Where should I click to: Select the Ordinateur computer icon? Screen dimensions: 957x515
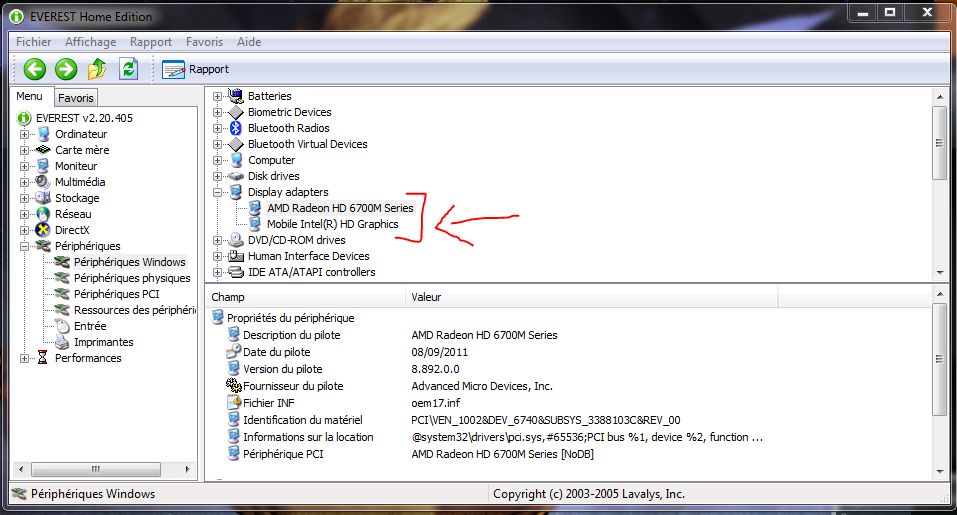pos(43,134)
